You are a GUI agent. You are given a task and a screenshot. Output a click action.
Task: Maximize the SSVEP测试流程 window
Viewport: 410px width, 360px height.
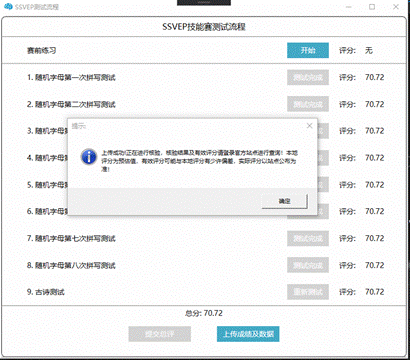pyautogui.click(x=372, y=7)
